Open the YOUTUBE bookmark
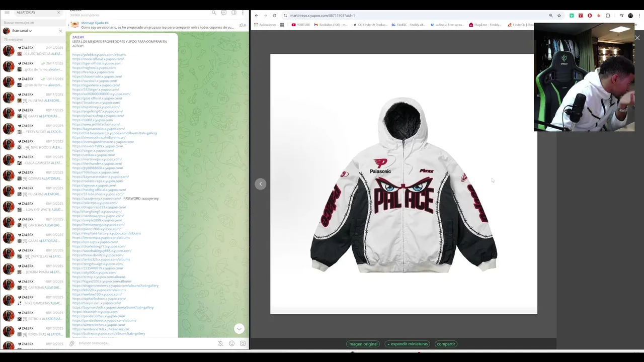644x362 pixels. pyautogui.click(x=301, y=25)
